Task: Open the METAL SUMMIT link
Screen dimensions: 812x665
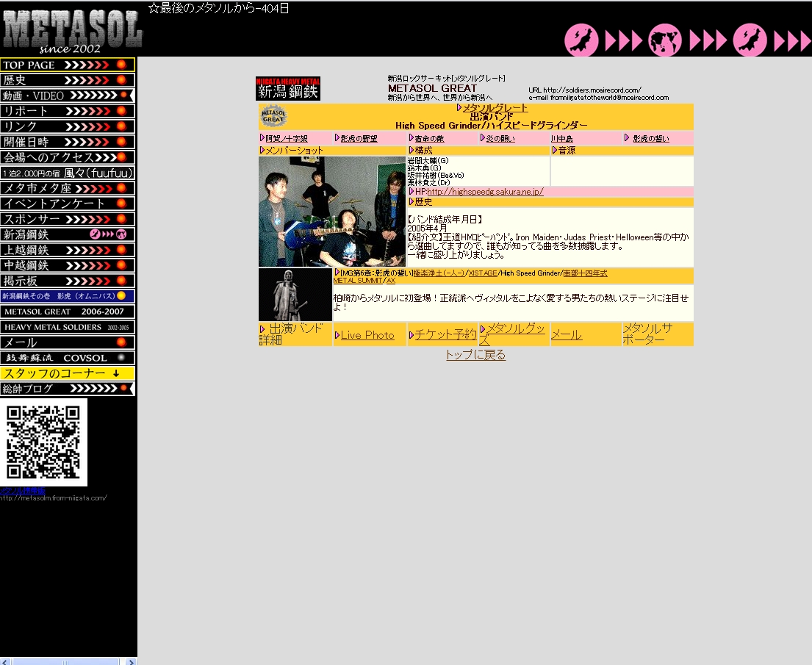Action: click(x=358, y=280)
